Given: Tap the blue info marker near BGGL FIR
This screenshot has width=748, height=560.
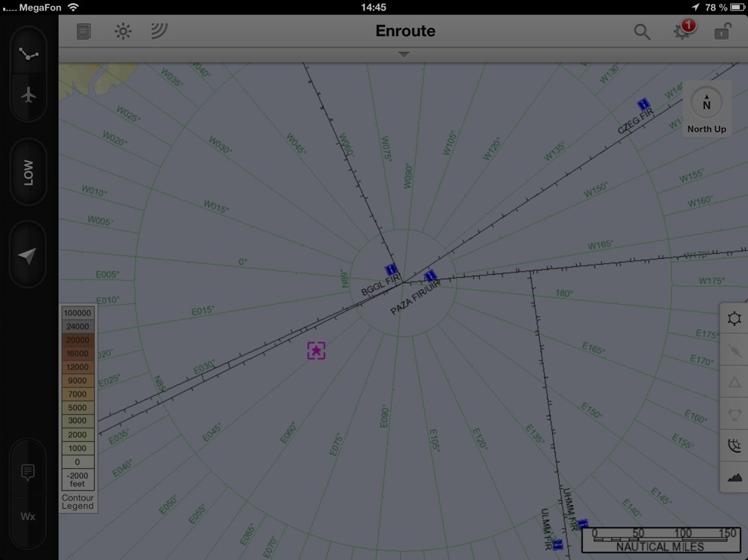Looking at the screenshot, I should click(x=390, y=269).
